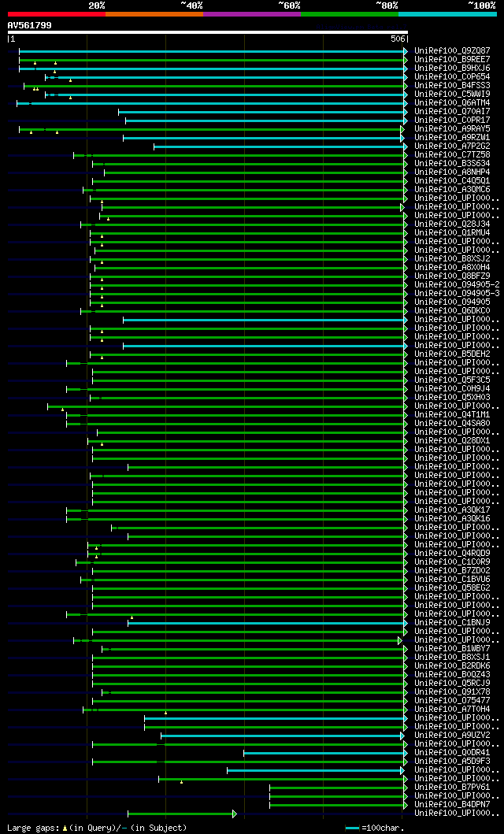Click the white query sequence bar
Screen dimensions: 504x834
click(207, 32)
